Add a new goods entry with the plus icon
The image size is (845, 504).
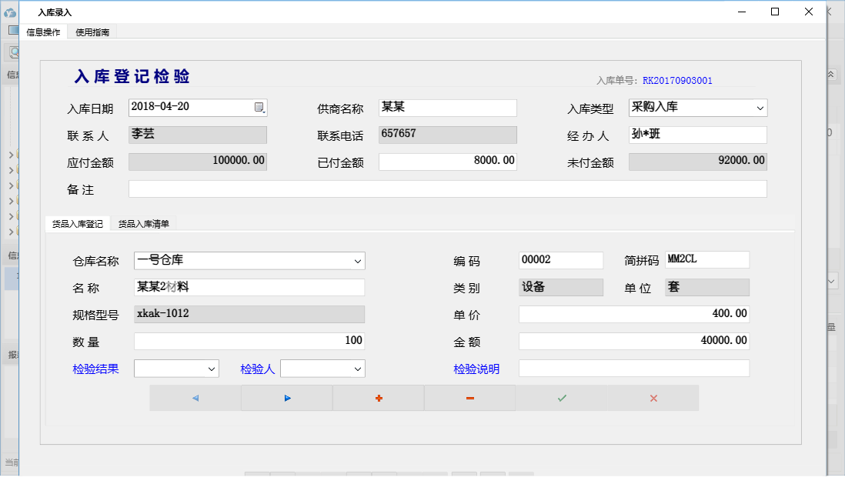click(x=378, y=398)
